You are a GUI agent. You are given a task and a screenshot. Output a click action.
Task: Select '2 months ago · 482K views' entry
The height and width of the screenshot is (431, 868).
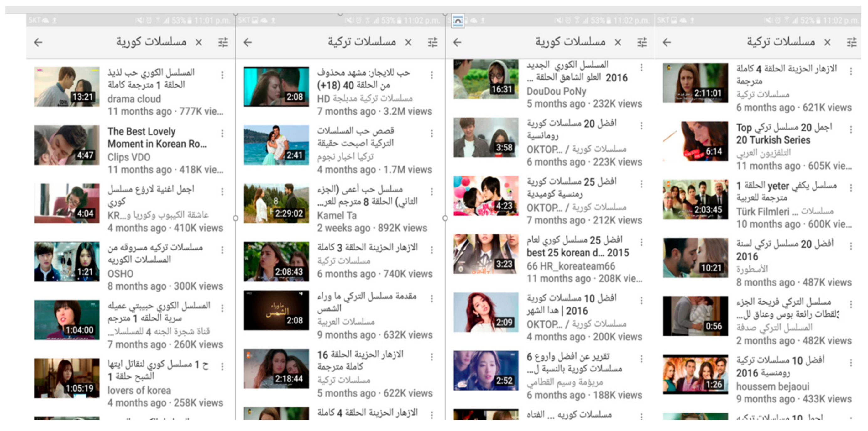[794, 341]
